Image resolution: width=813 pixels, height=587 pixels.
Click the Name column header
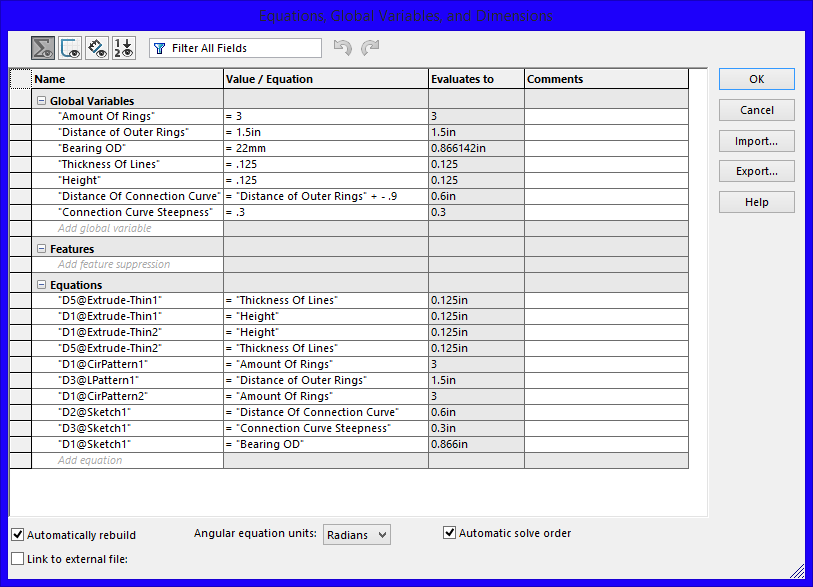[x=128, y=79]
